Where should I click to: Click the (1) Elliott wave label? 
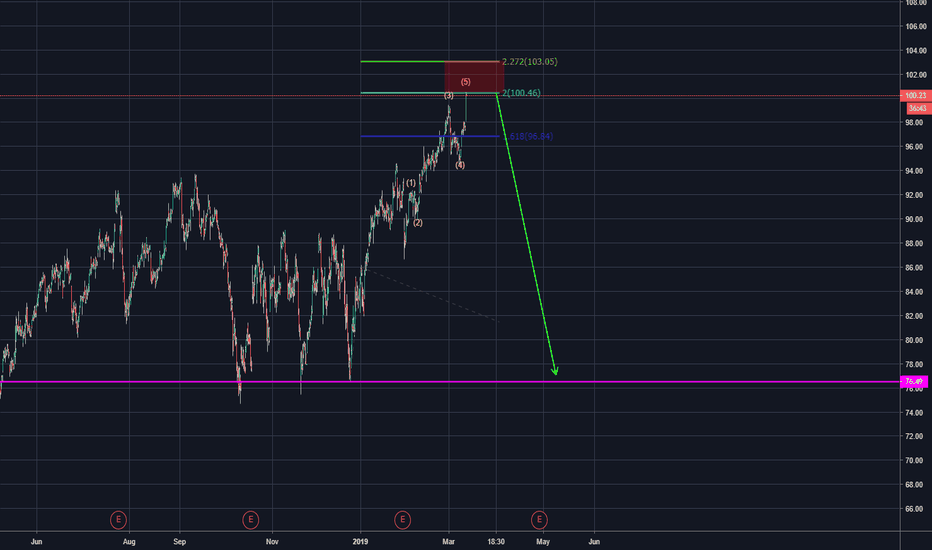click(x=411, y=183)
